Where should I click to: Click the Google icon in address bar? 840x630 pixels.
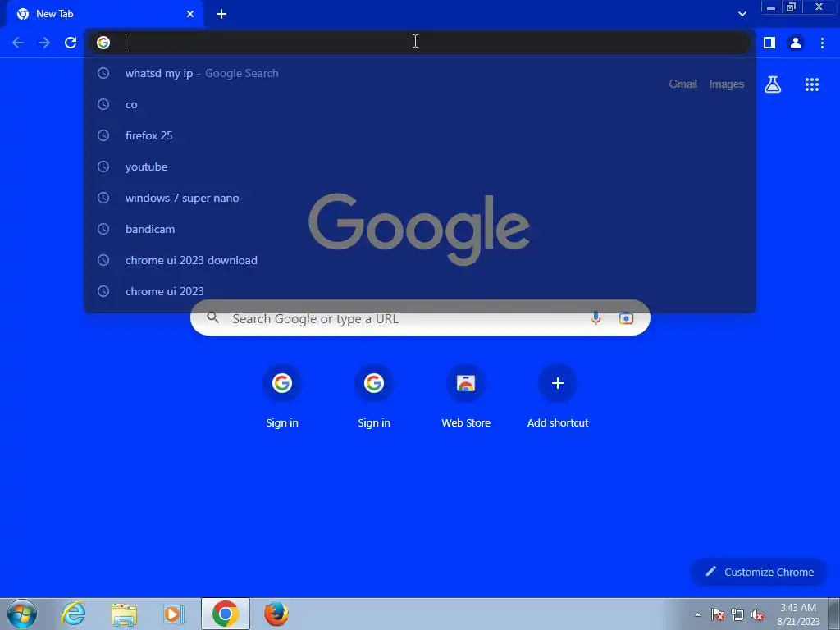[x=103, y=43]
